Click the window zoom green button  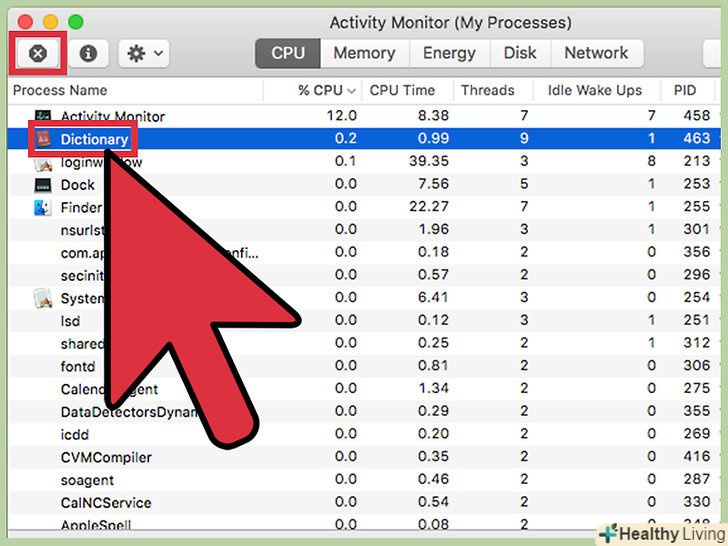75,21
